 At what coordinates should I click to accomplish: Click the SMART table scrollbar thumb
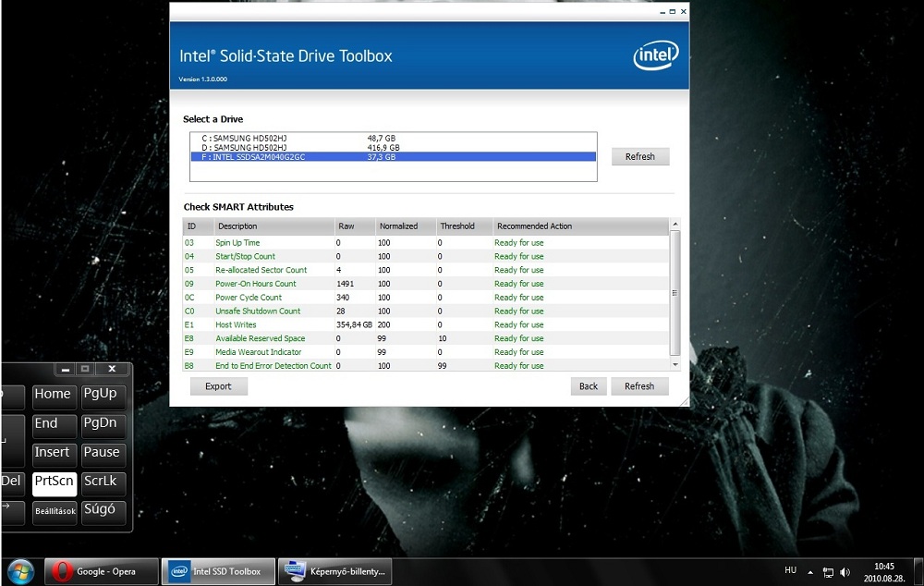tap(675, 293)
